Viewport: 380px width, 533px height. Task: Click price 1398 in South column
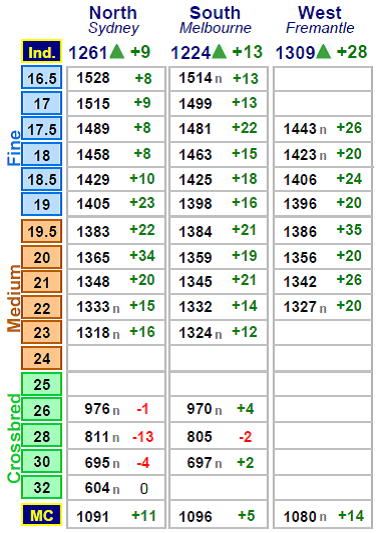[195, 204]
